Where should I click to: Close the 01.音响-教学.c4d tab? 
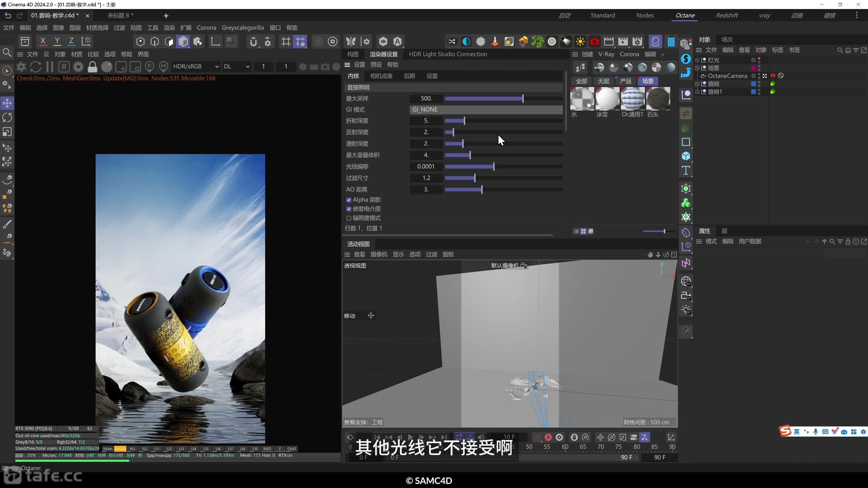click(87, 16)
